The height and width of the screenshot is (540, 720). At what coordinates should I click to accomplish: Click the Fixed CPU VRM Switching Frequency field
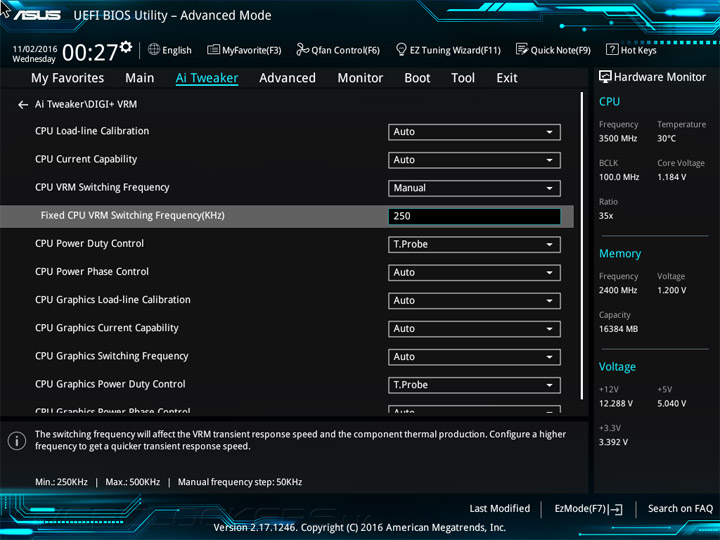(474, 216)
